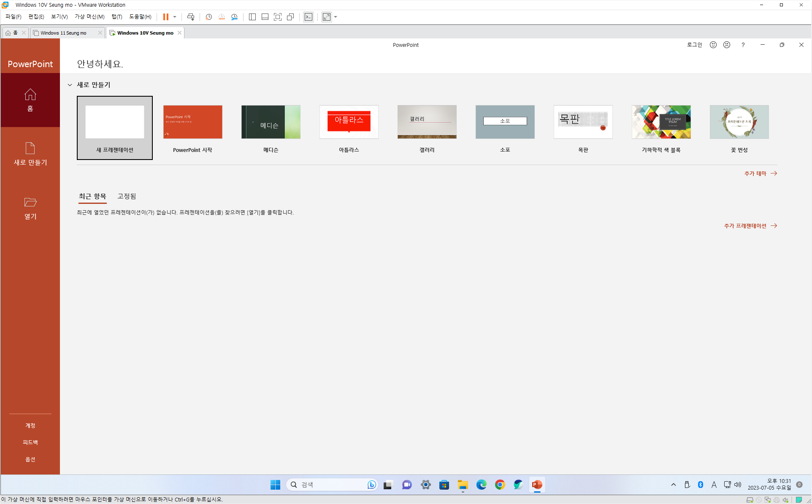Click the smiley face feedback icon
Image resolution: width=812 pixels, height=504 pixels.
point(713,45)
